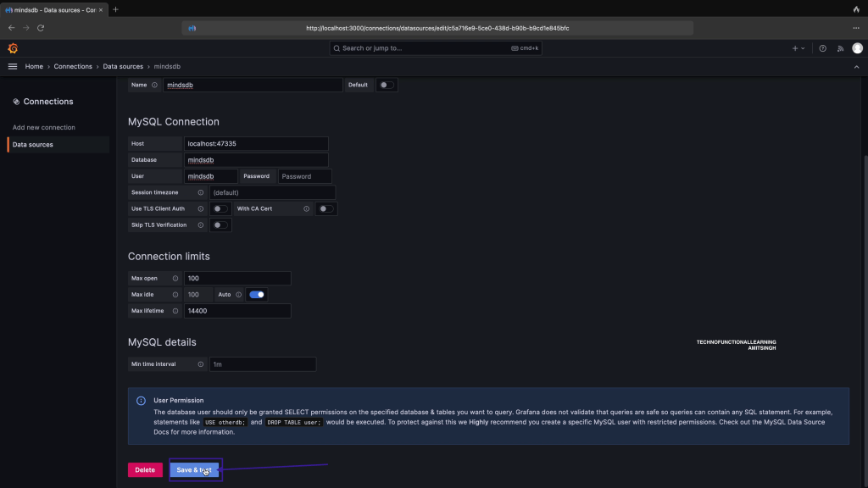Click the red Delete button

click(145, 469)
